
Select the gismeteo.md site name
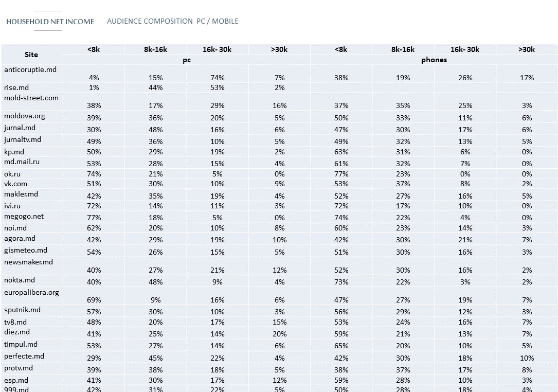pos(26,251)
